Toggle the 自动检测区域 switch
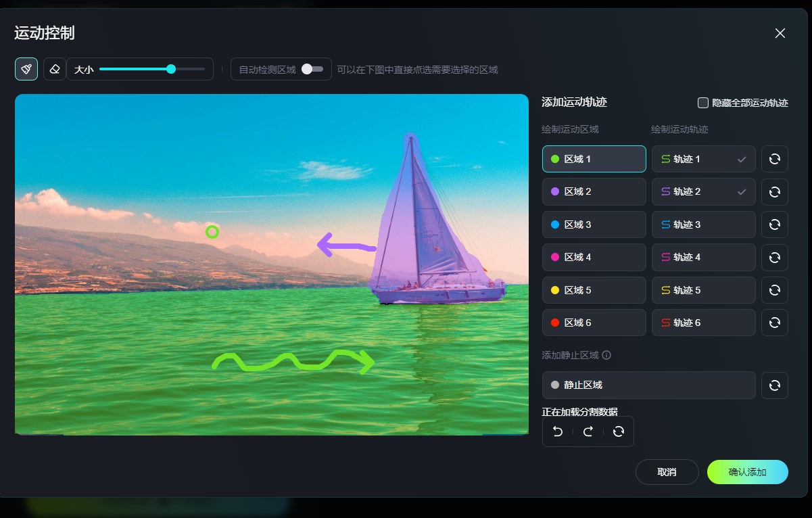 coord(312,69)
